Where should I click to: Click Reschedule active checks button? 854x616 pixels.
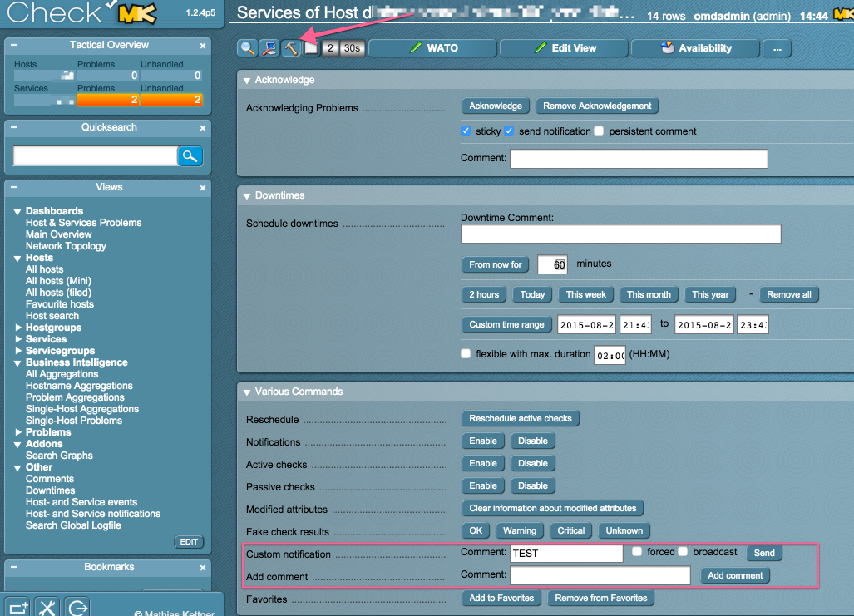click(521, 418)
